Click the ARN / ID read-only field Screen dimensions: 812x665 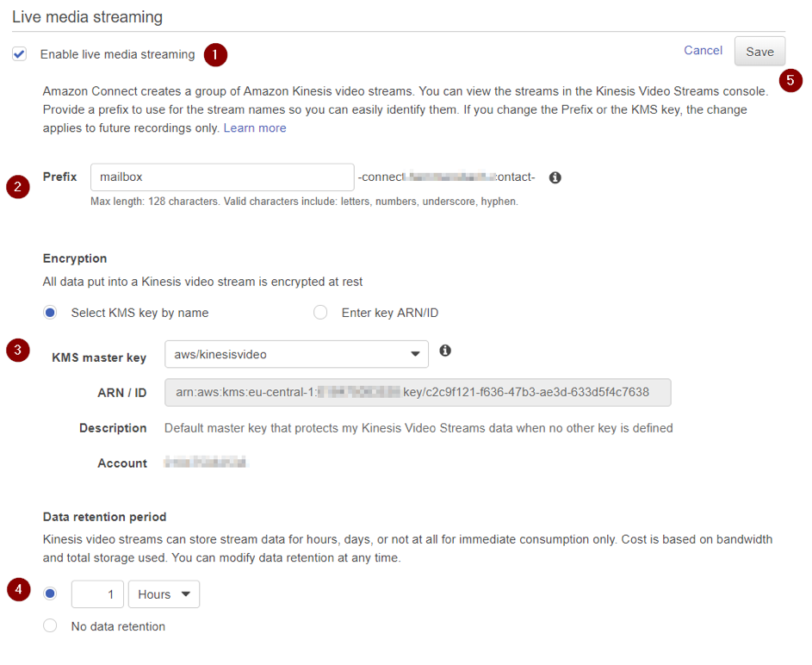point(418,392)
